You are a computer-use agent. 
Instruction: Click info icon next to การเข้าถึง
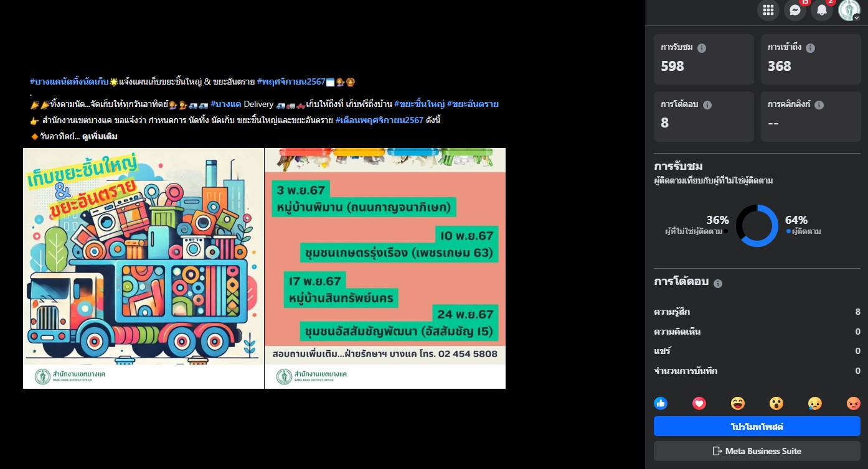pyautogui.click(x=810, y=48)
